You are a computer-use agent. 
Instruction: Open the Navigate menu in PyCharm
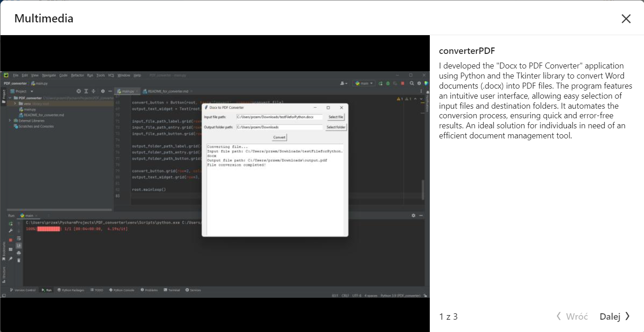[x=49, y=75]
